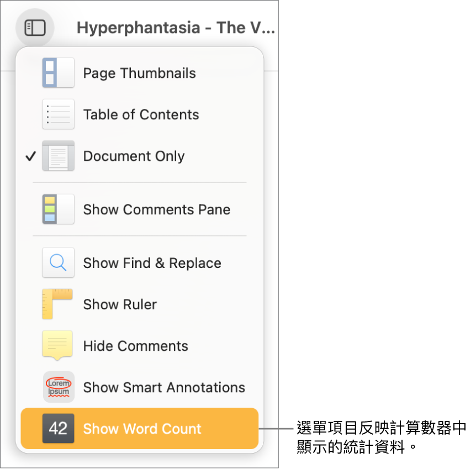This screenshot has width=476, height=469.
Task: Open Show Find & Replace
Action: point(152,264)
